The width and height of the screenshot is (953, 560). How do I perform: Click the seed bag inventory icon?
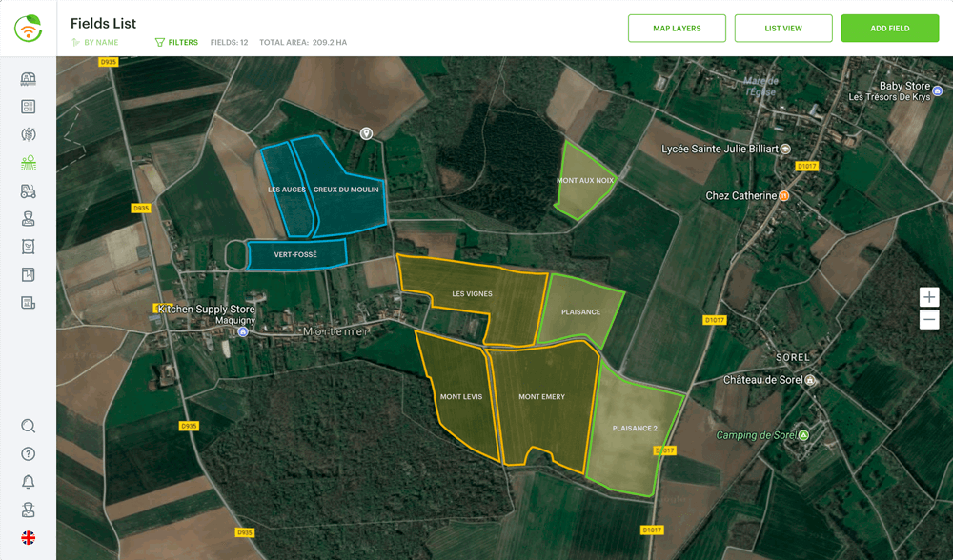[x=29, y=247]
